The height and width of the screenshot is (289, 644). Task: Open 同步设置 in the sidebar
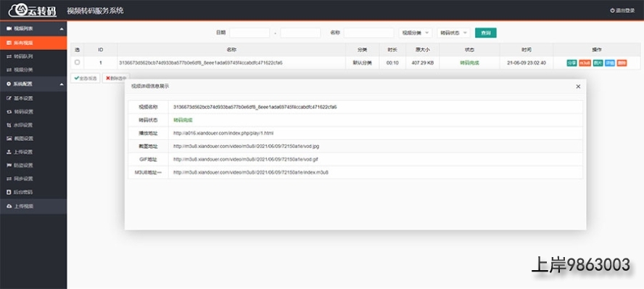(x=33, y=179)
